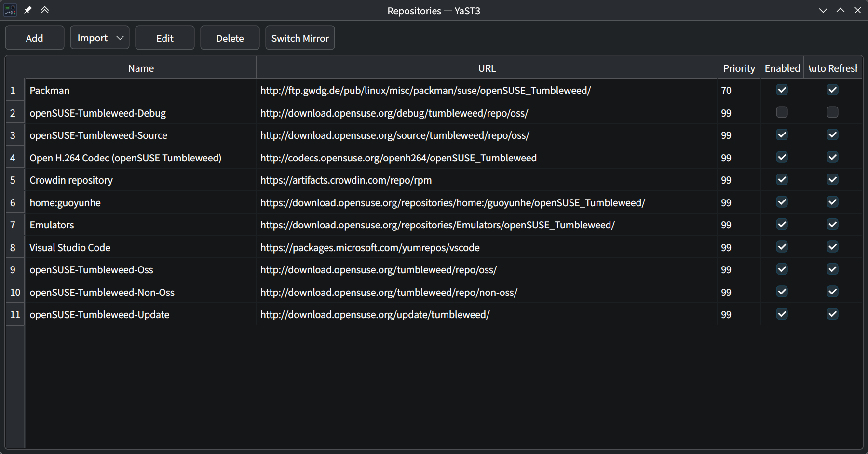This screenshot has width=868, height=454.
Task: Toggle Auto Refresh for Visual Studio Code
Action: click(832, 247)
